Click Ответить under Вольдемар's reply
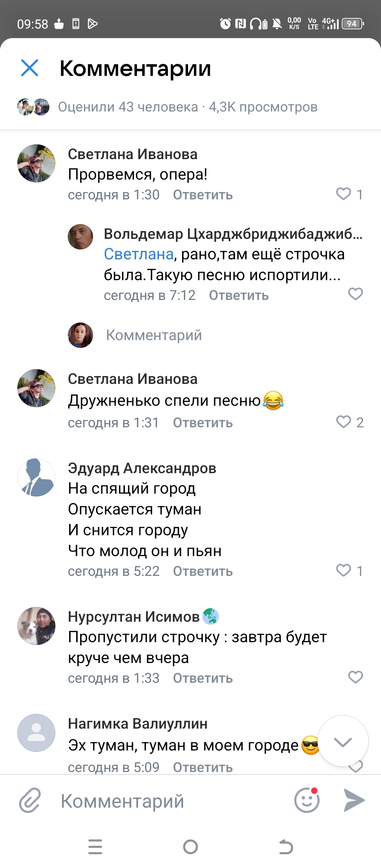This screenshot has height=868, width=381. (238, 295)
